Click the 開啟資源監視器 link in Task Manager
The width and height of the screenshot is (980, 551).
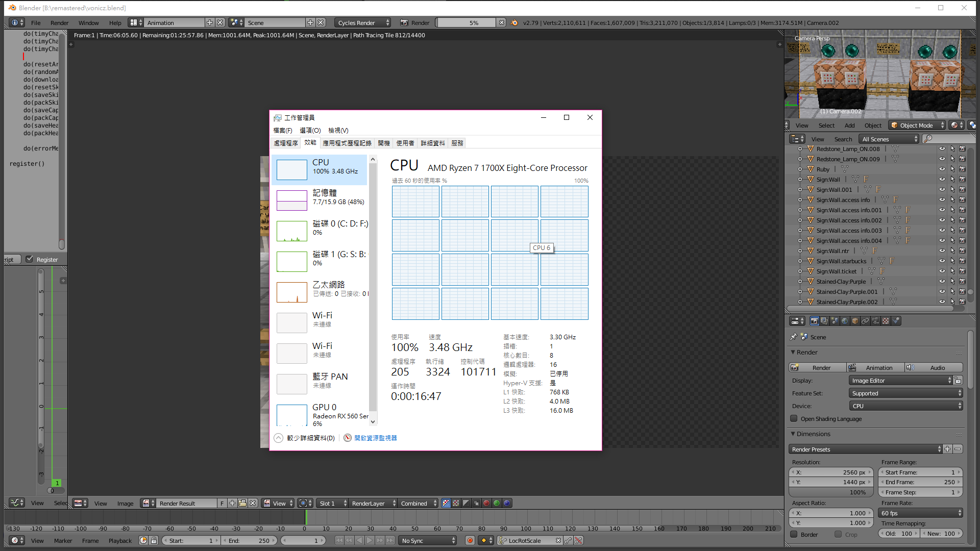pos(376,438)
